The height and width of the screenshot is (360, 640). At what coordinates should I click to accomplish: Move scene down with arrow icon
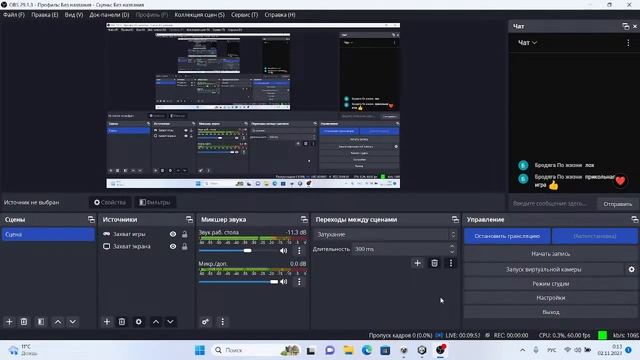tap(73, 322)
